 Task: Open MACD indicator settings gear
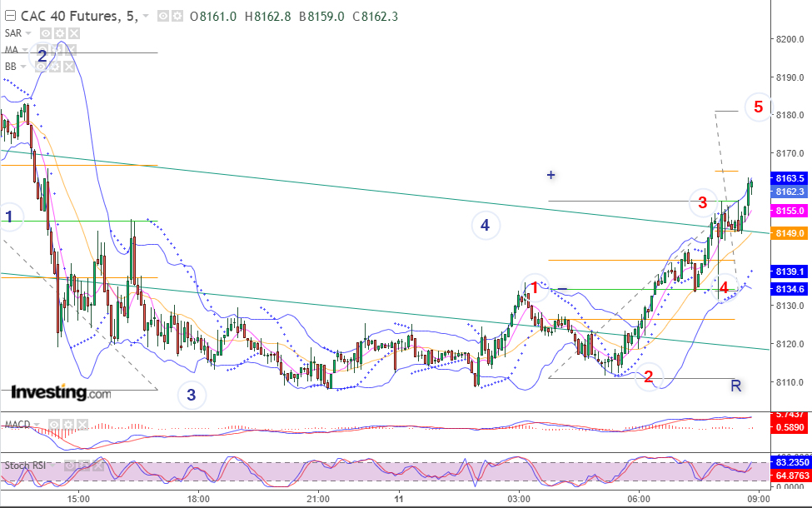tap(67, 426)
